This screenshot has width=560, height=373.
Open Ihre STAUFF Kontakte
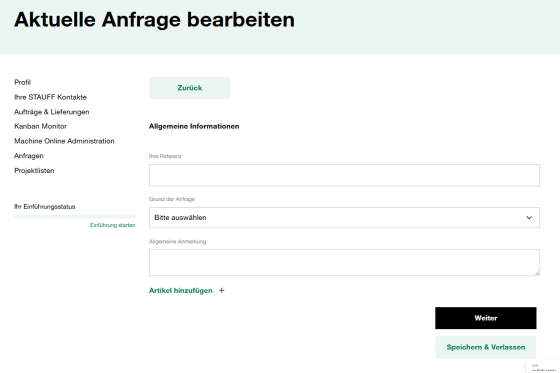(50, 97)
